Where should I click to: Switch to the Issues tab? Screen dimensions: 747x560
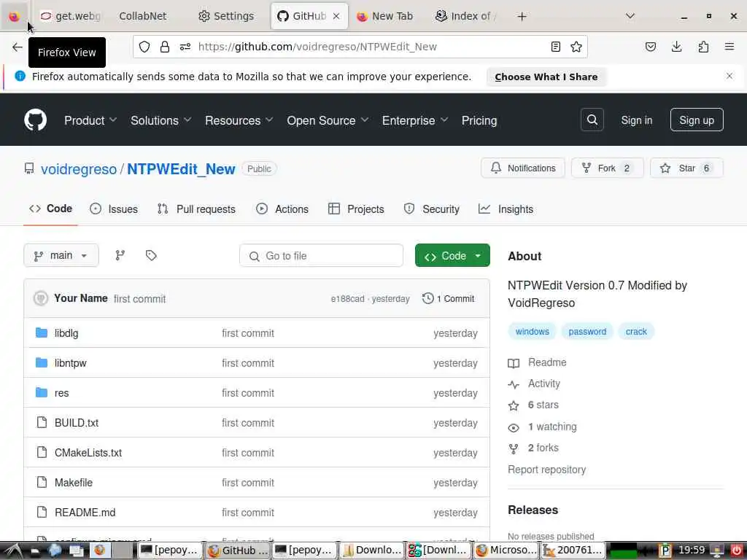tap(113, 209)
